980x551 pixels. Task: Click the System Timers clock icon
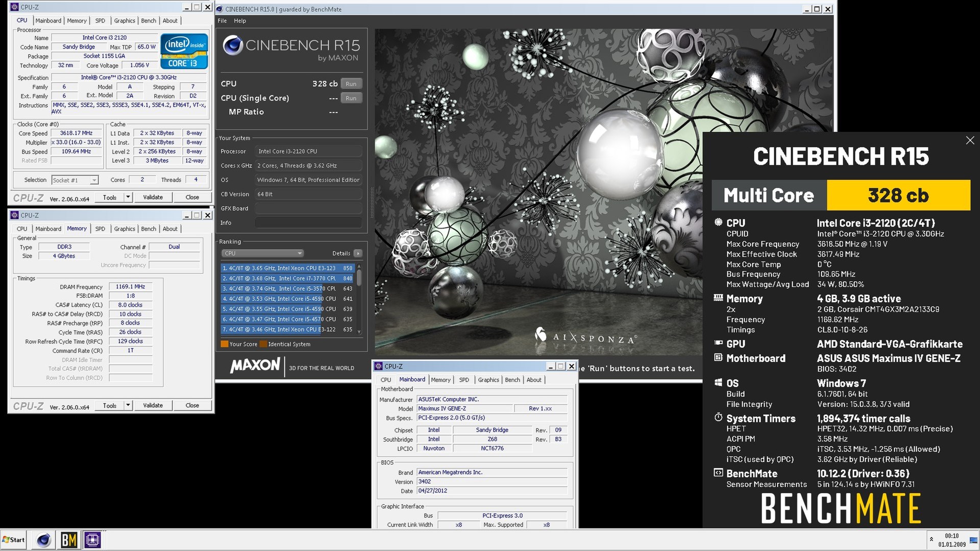[718, 418]
